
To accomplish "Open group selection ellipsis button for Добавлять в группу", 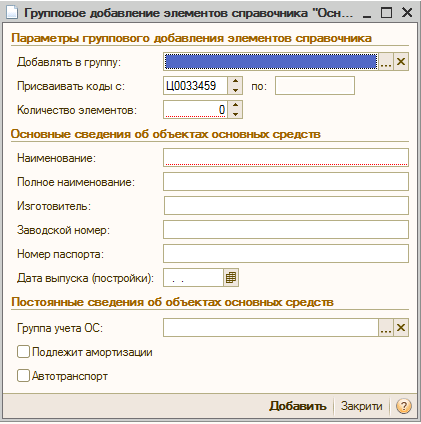I will [x=386, y=62].
